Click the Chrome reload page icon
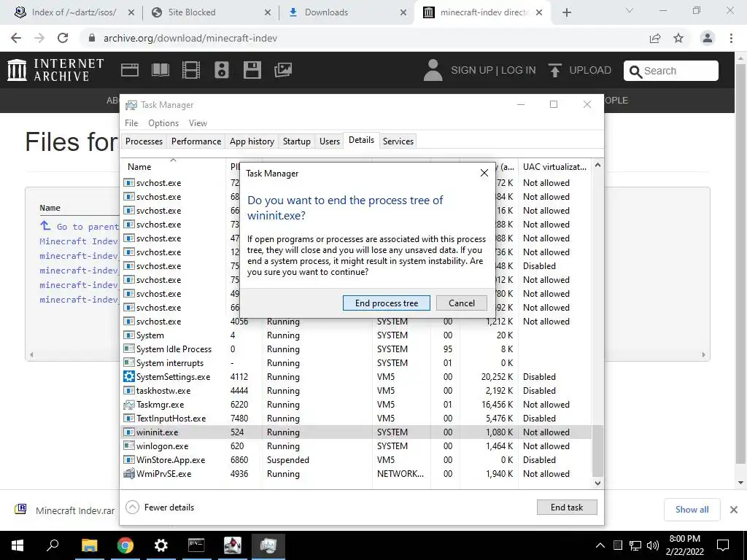 (x=63, y=38)
